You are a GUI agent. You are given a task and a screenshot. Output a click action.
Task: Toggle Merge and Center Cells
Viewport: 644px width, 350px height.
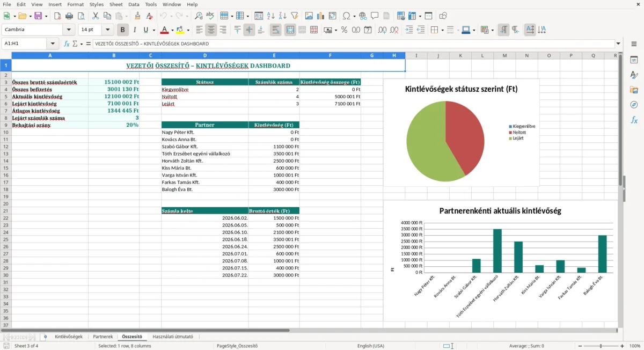pyautogui.click(x=290, y=30)
